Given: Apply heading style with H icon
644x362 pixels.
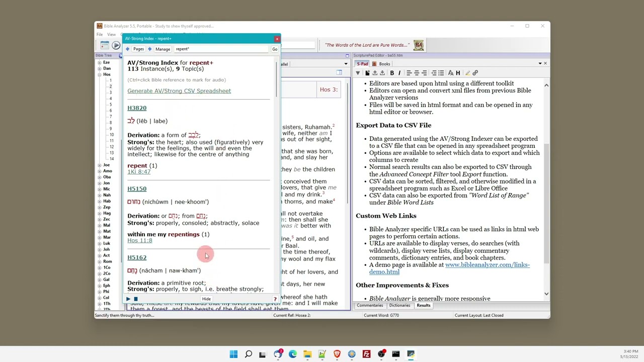Looking at the screenshot, I should click(458, 73).
